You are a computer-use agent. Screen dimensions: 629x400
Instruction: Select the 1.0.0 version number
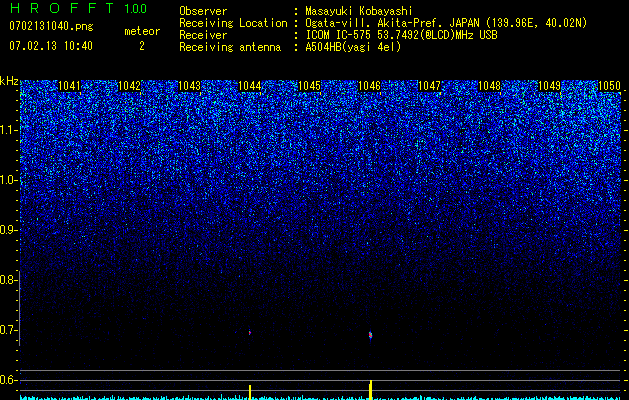136,8
